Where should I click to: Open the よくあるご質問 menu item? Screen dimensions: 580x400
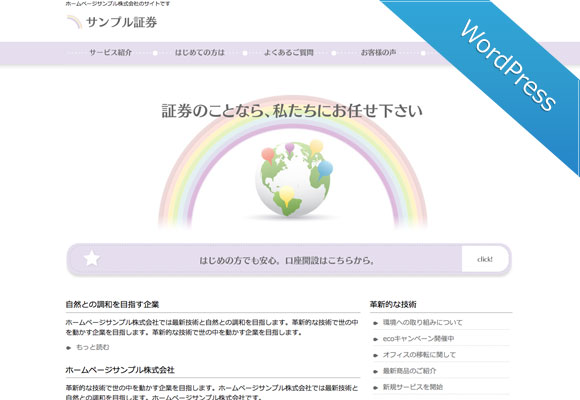coord(289,53)
